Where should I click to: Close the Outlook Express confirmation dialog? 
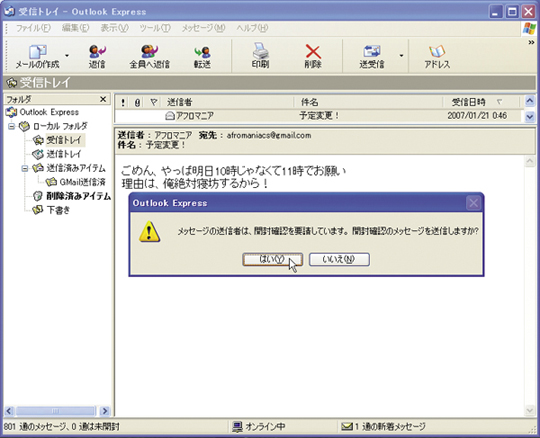[473, 203]
